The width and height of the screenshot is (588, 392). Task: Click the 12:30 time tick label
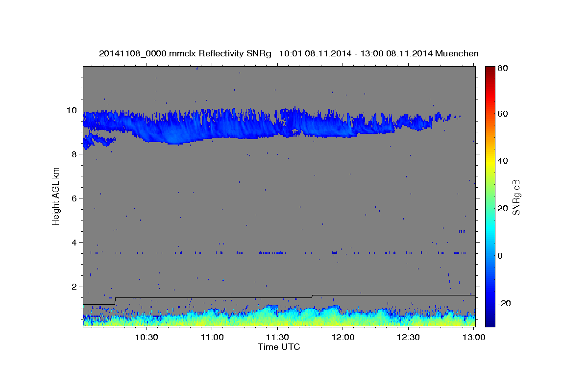[409, 338]
